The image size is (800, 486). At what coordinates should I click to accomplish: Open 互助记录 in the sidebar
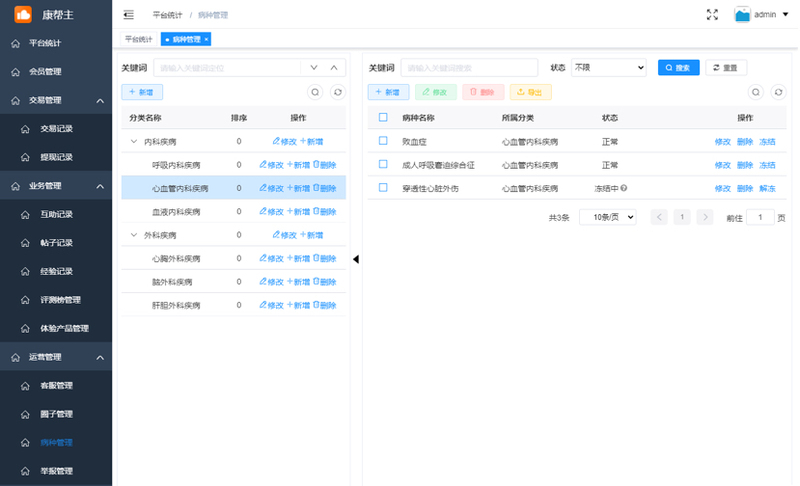click(56, 214)
